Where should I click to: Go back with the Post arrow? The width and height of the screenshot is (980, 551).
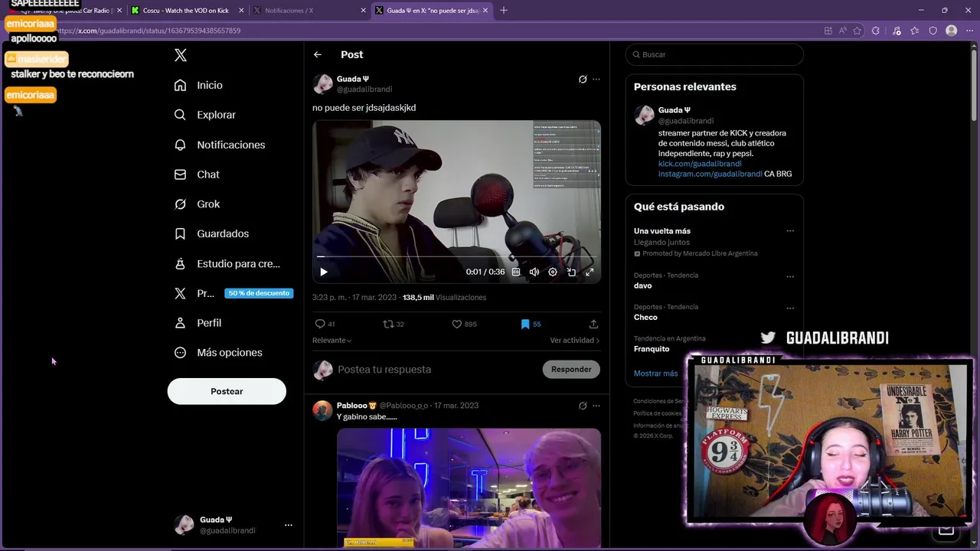(x=318, y=54)
